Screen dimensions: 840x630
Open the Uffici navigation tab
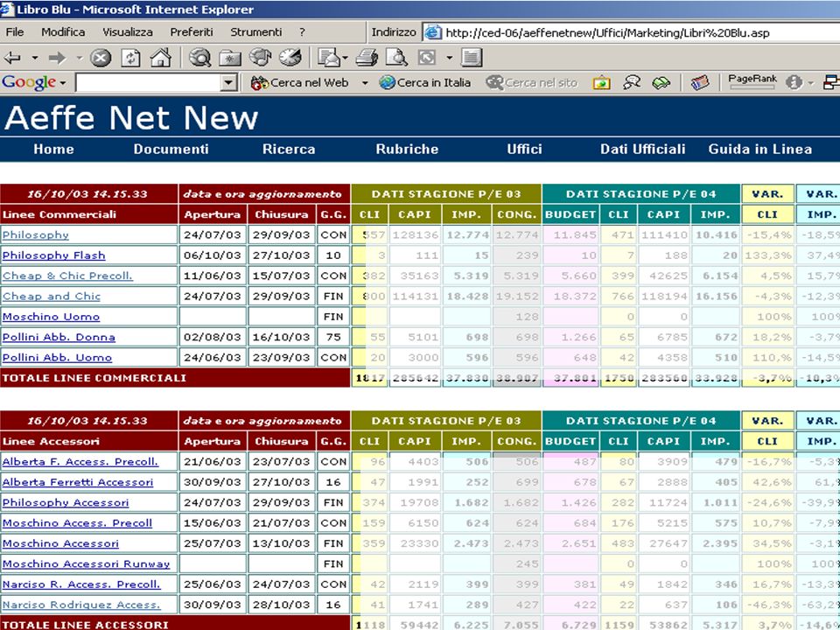coord(524,149)
